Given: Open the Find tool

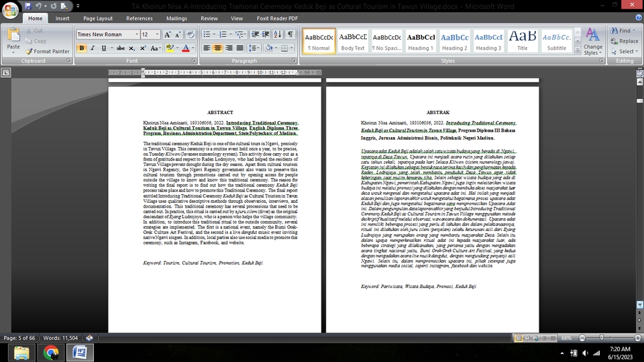Looking at the screenshot, I should (x=623, y=30).
